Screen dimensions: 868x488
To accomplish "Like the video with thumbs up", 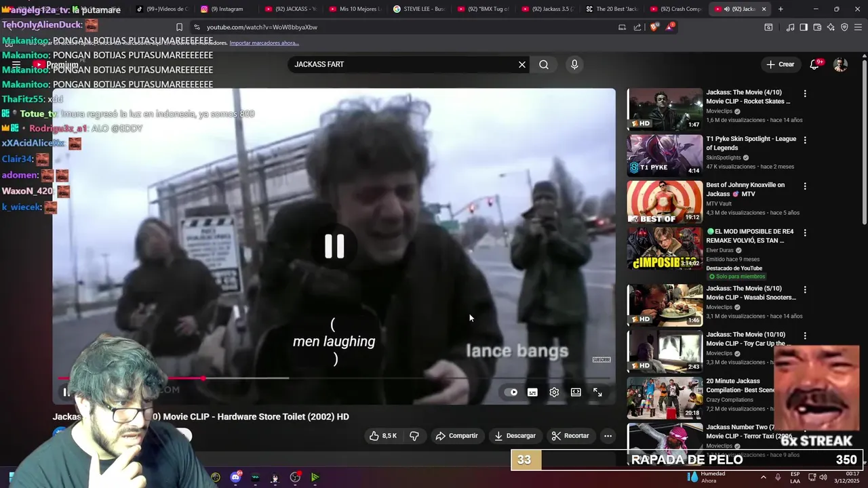I will pyautogui.click(x=382, y=436).
